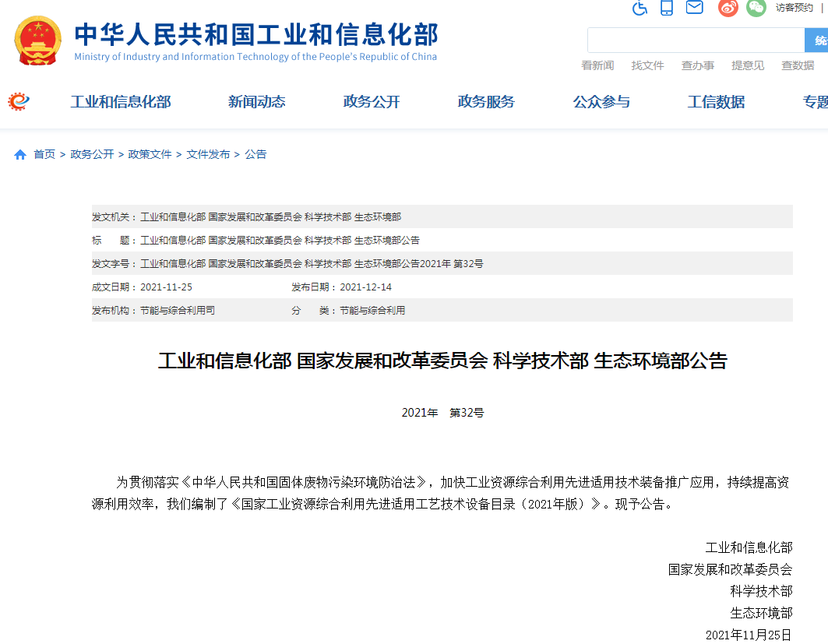Open the 新闻动态 navigation menu
Screen dimensions: 828x644
point(256,102)
